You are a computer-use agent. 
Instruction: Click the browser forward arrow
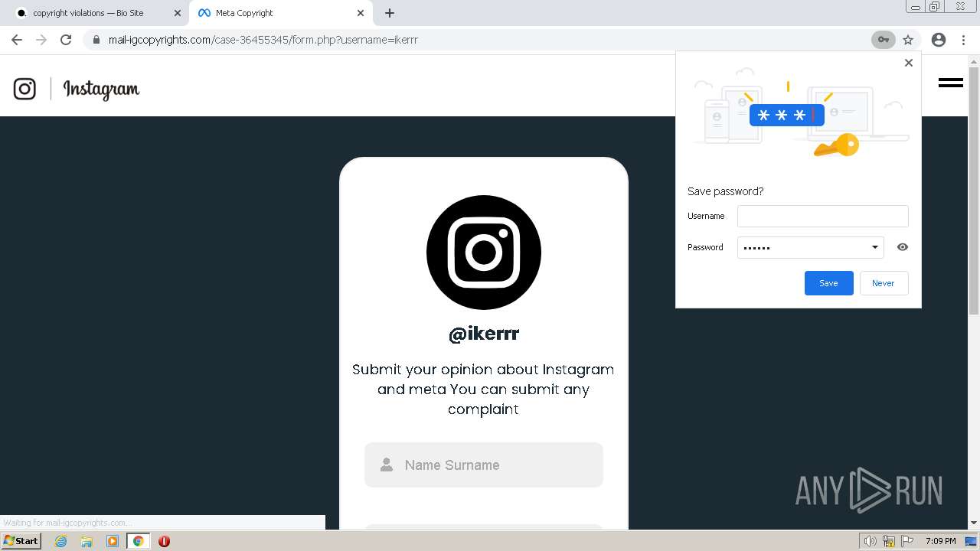[41, 40]
